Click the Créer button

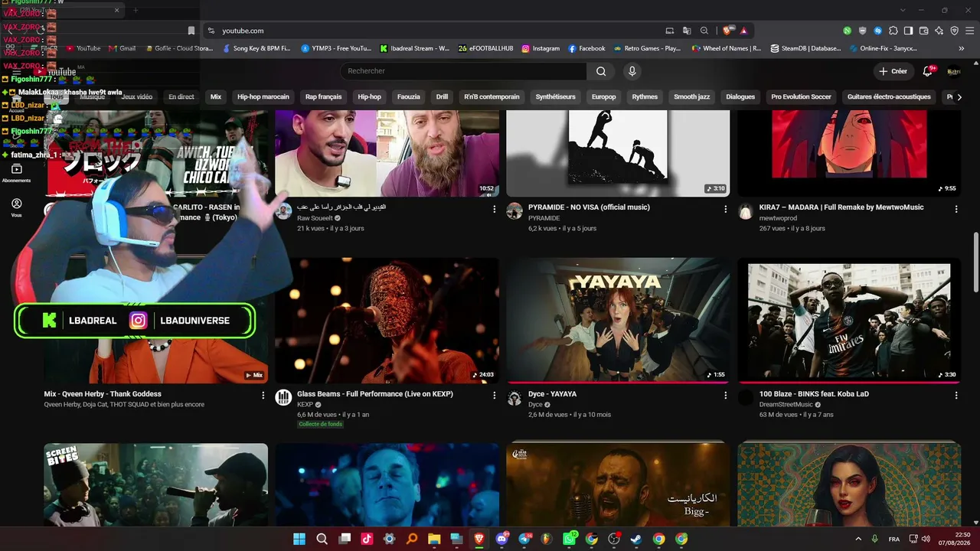893,71
